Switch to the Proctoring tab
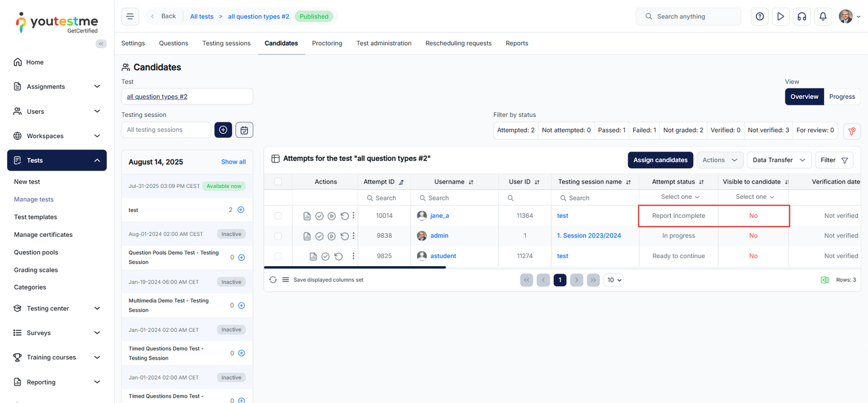868x403 pixels. [327, 43]
